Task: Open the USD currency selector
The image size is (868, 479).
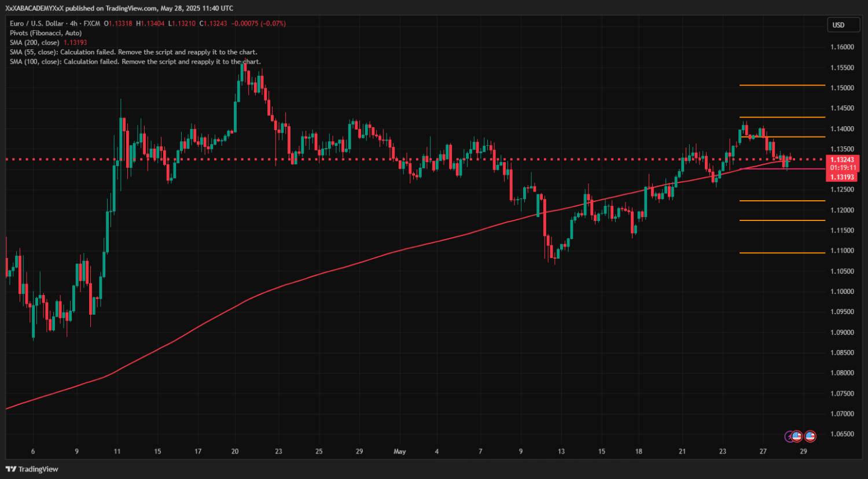Action: coord(838,25)
